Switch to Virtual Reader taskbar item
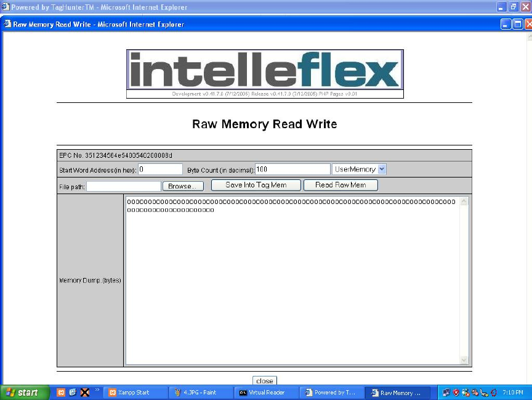The height and width of the screenshot is (400, 532). point(266,393)
